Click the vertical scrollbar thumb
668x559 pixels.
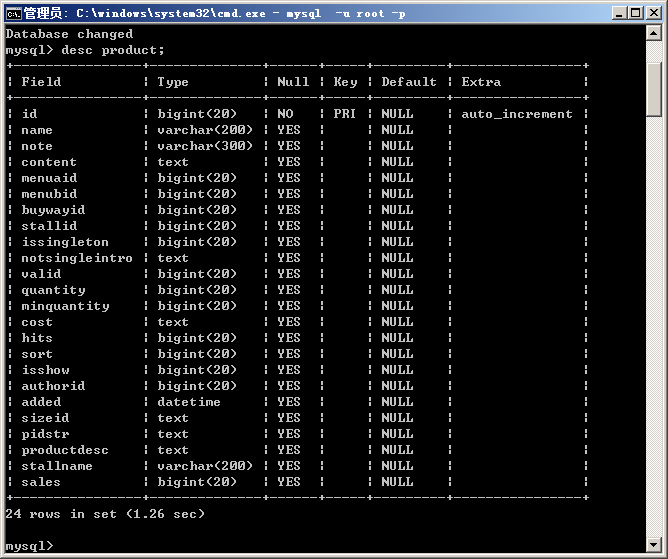click(654, 89)
